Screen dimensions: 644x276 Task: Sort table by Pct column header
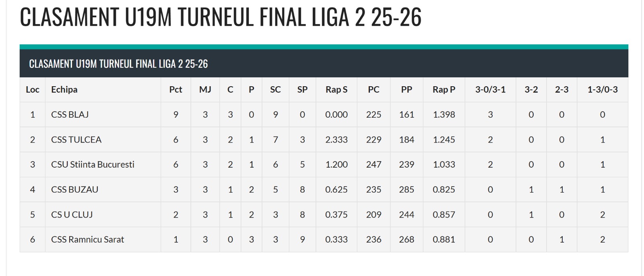click(175, 89)
